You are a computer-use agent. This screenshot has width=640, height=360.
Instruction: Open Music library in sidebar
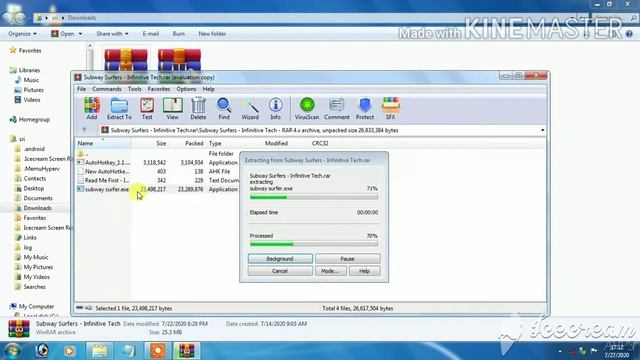click(27, 80)
